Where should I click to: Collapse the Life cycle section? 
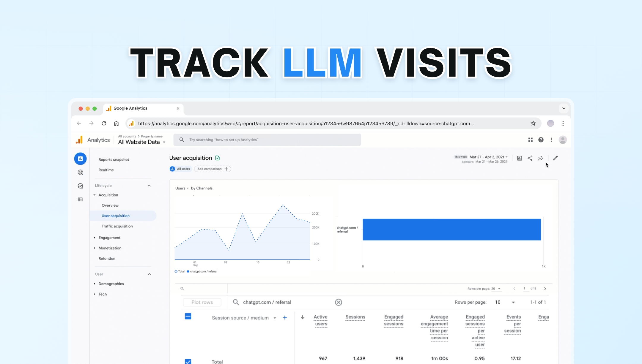[x=149, y=186]
